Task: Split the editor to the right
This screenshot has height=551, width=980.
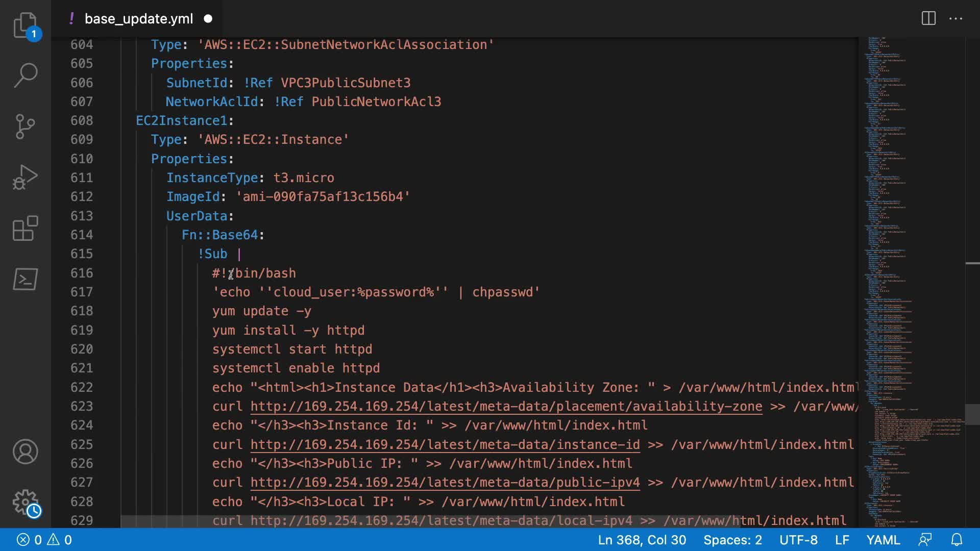Action: 928,19
